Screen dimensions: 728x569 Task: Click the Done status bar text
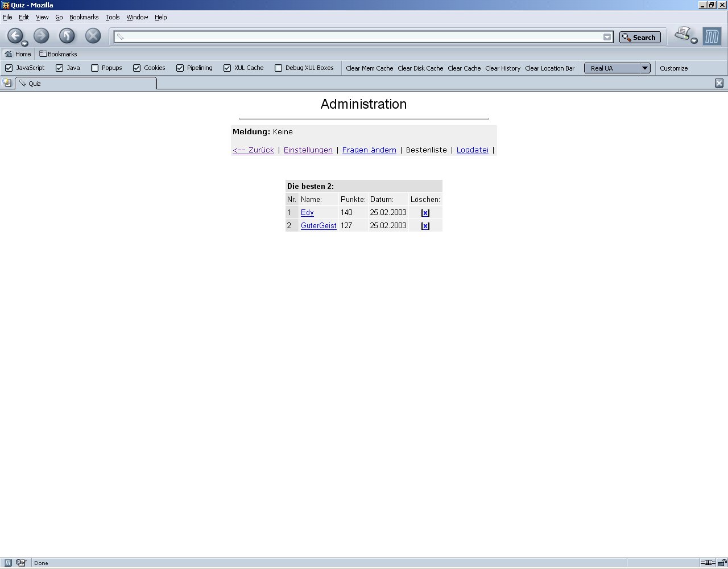pos(41,563)
